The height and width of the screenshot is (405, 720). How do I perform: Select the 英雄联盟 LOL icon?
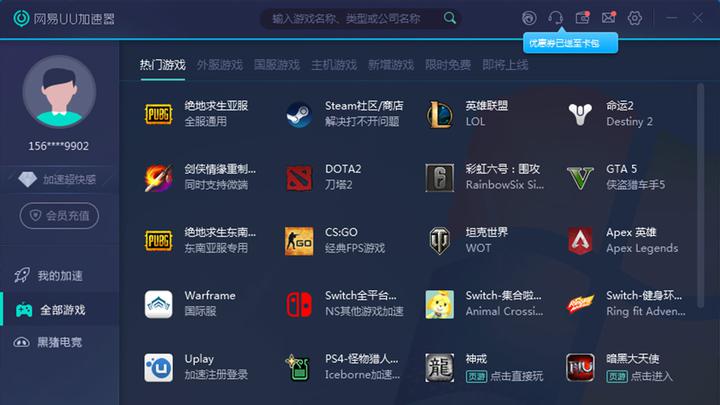(439, 114)
